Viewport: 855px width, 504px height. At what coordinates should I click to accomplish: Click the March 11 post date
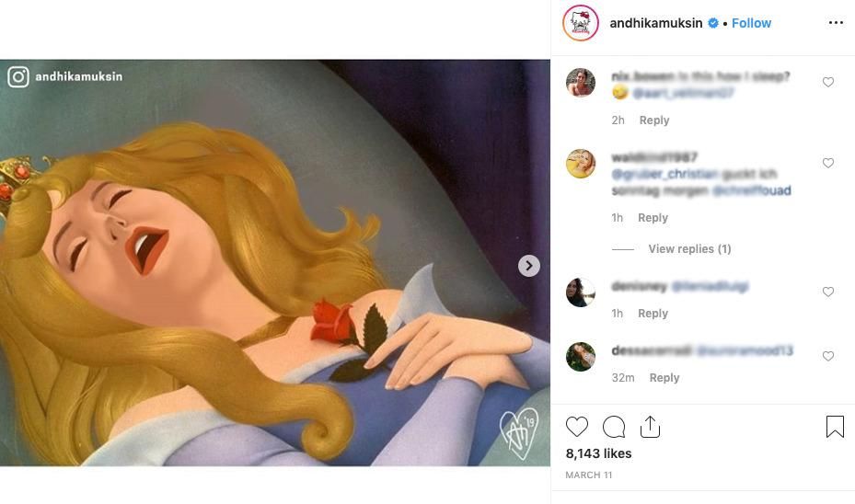click(x=588, y=475)
